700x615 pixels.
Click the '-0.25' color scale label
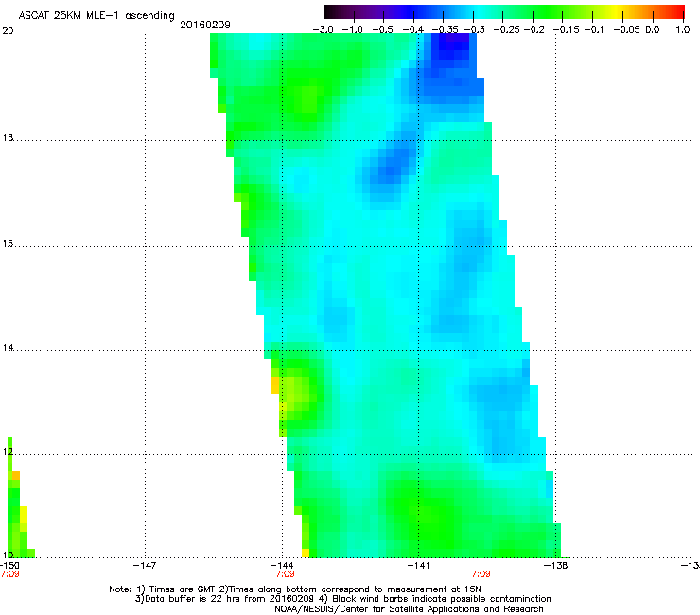(x=507, y=30)
